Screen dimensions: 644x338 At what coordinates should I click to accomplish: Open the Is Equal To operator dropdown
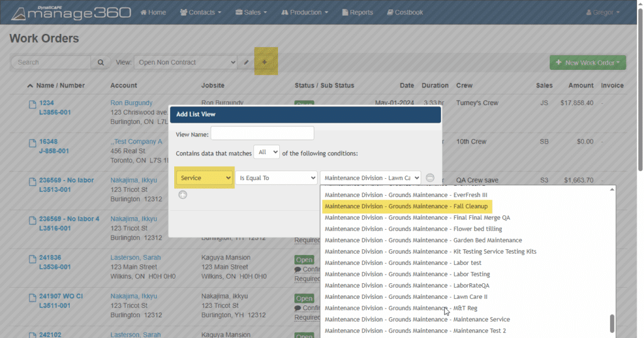coord(277,178)
